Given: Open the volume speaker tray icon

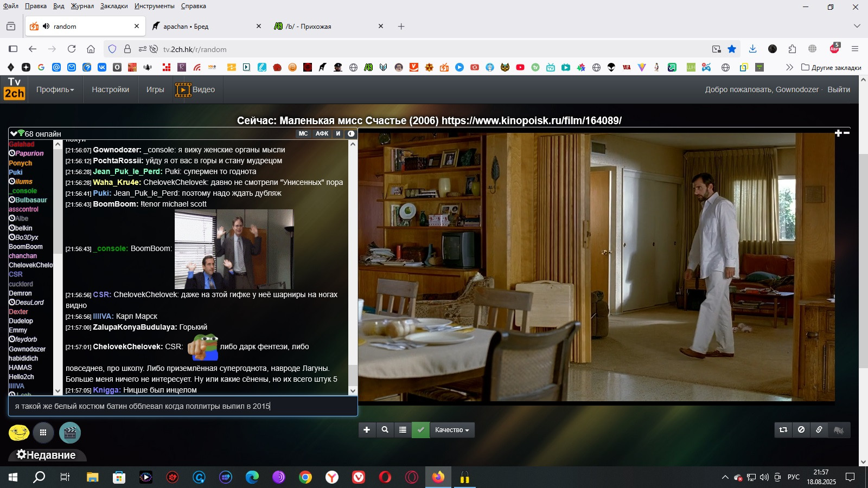Looking at the screenshot, I should click(764, 477).
